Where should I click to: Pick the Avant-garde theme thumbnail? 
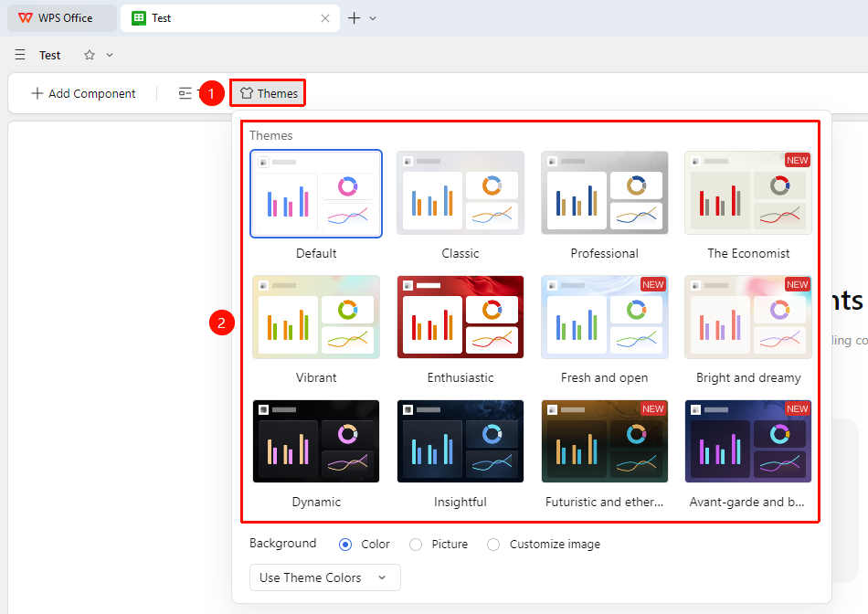coord(748,441)
